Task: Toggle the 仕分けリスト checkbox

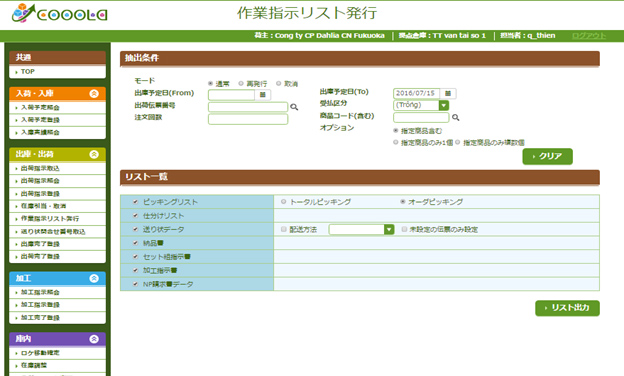Action: point(135,216)
